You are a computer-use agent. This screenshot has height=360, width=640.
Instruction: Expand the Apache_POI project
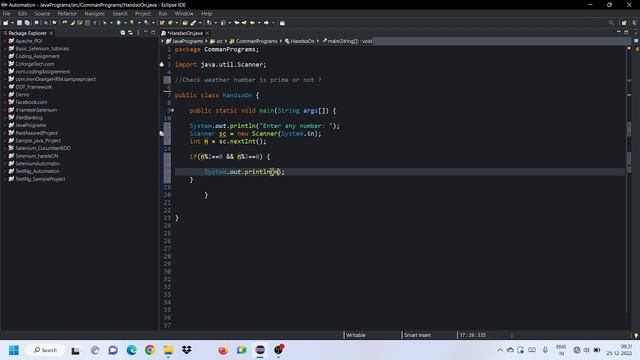coord(5,41)
